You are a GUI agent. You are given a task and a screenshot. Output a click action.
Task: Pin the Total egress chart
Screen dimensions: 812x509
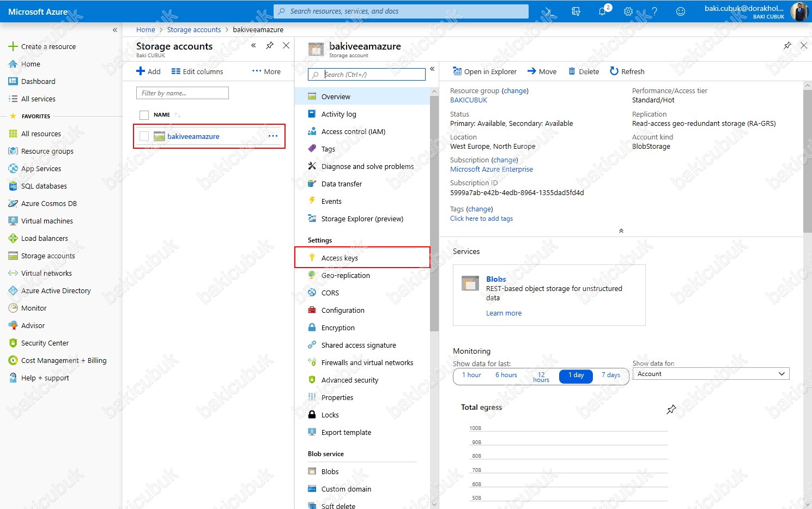pyautogui.click(x=671, y=409)
